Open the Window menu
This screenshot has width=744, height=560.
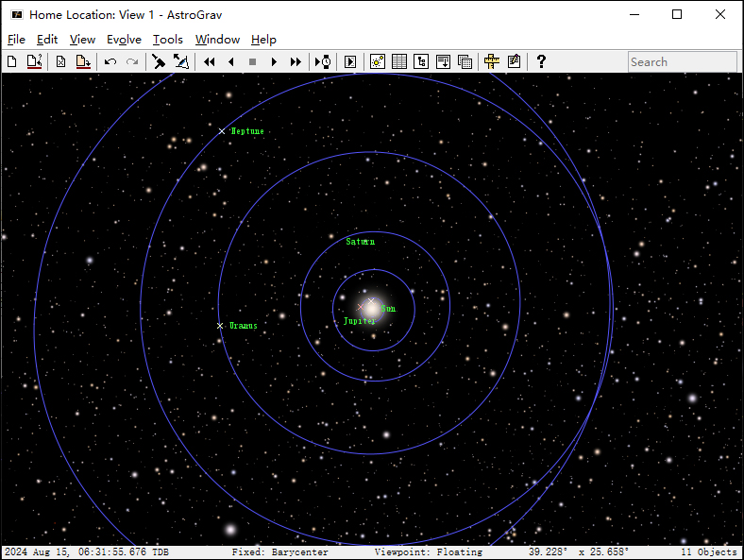[217, 39]
